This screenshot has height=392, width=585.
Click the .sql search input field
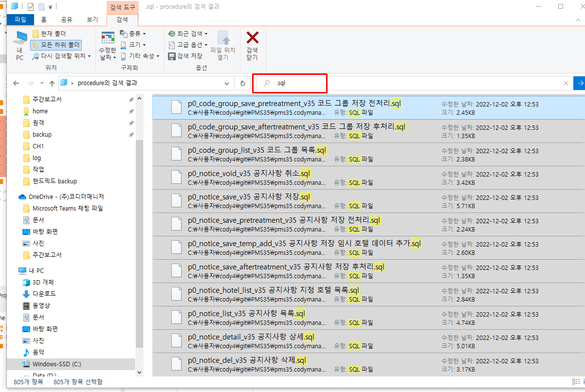(x=414, y=83)
